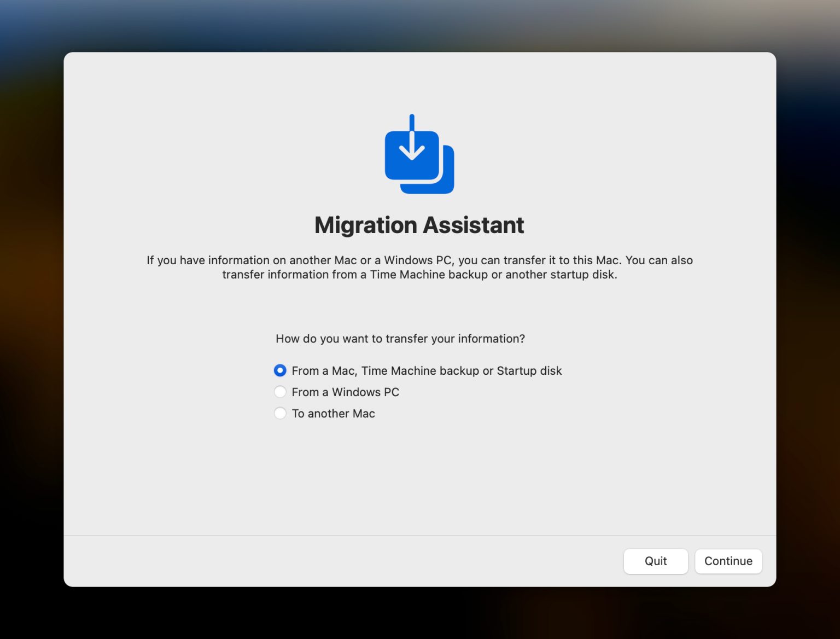
Task: Click the From a Windows PC label text
Action: coord(346,392)
